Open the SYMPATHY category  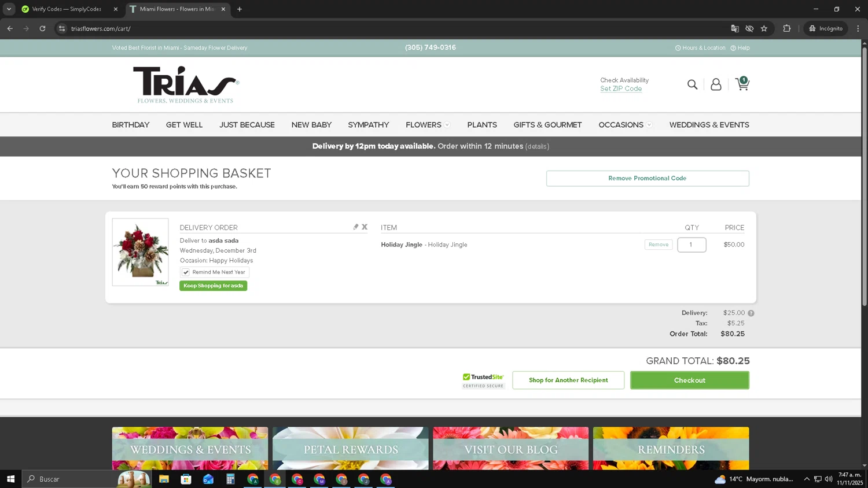369,125
